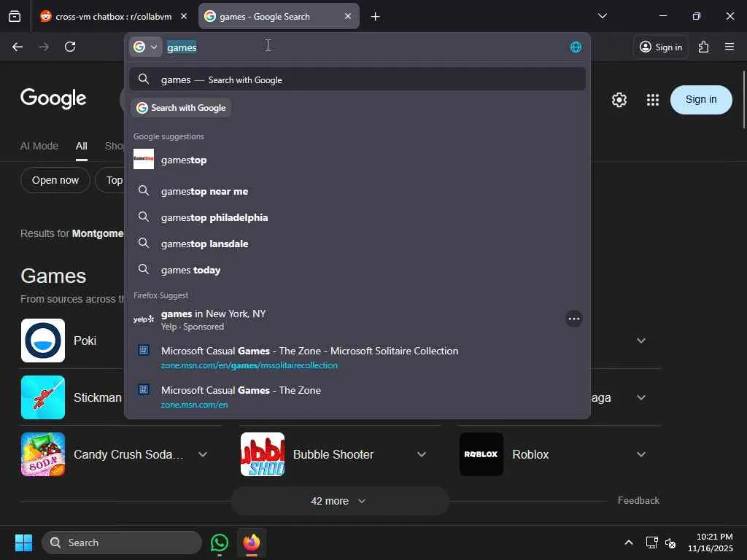This screenshot has height=560, width=747.
Task: Open WhatsApp from the taskbar
Action: click(x=219, y=542)
